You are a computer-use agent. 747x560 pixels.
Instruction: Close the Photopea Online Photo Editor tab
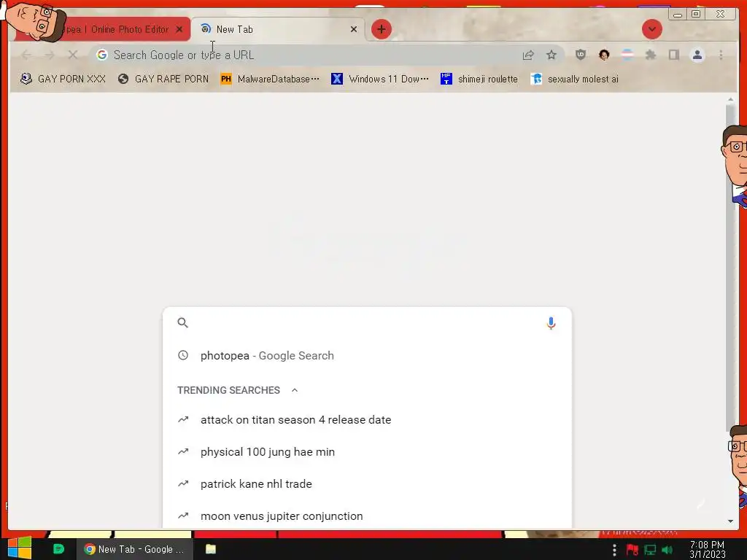point(179,29)
